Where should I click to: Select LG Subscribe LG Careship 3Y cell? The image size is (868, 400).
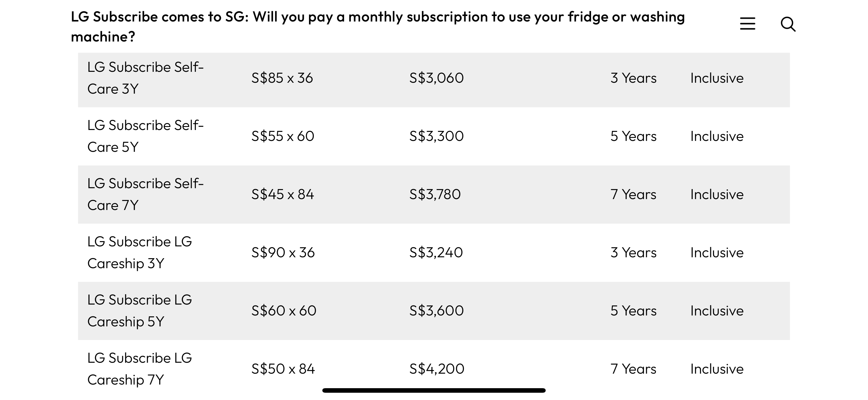click(140, 253)
